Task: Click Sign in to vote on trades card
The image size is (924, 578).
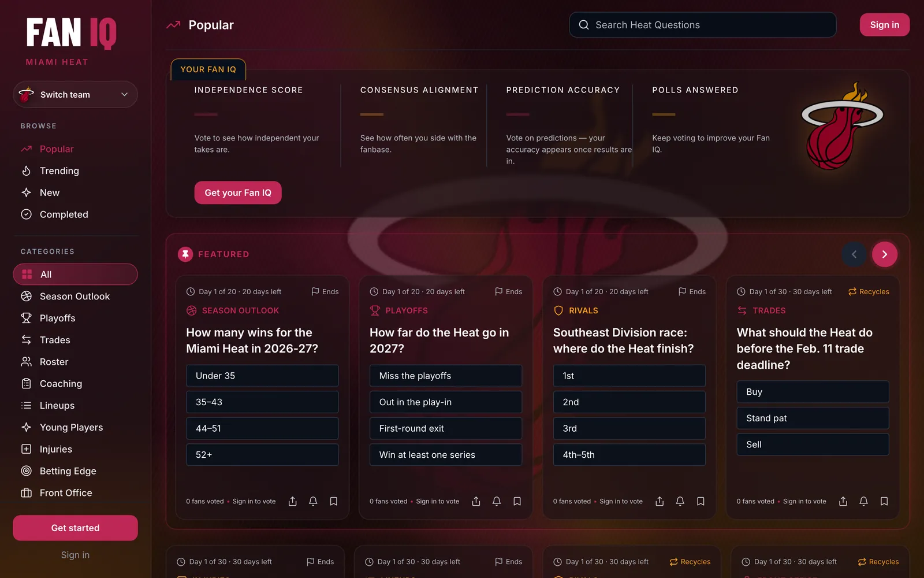Action: coord(804,501)
